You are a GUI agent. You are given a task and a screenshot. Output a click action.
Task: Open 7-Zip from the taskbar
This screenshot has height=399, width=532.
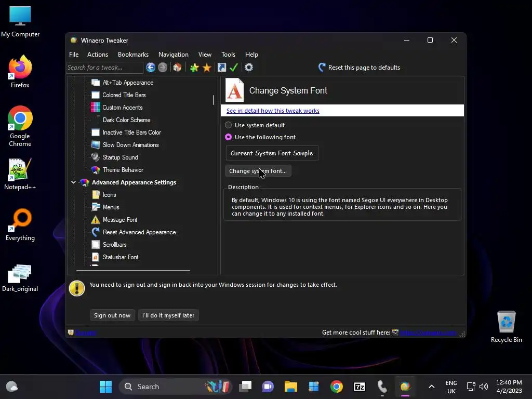pyautogui.click(x=360, y=387)
